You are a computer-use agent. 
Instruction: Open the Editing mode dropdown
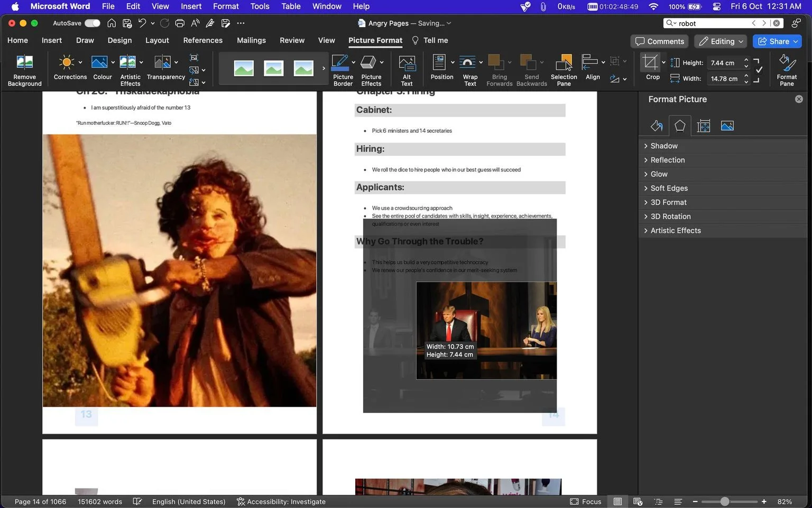(721, 41)
